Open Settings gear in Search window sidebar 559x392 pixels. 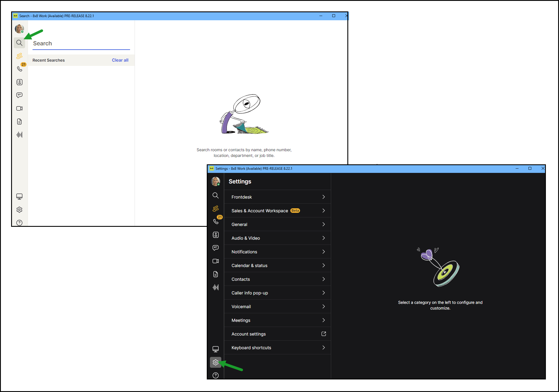(x=19, y=210)
